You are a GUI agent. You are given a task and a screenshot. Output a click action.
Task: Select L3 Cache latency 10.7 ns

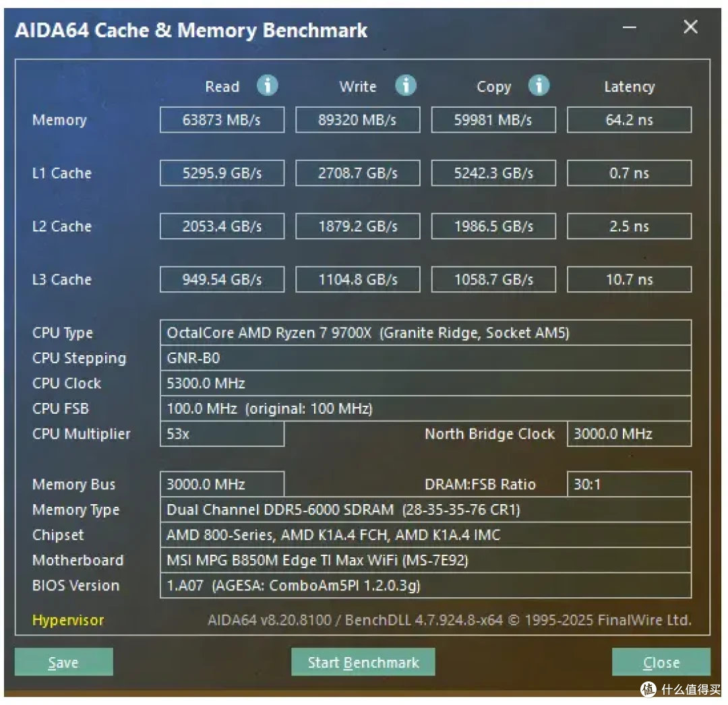pos(629,280)
